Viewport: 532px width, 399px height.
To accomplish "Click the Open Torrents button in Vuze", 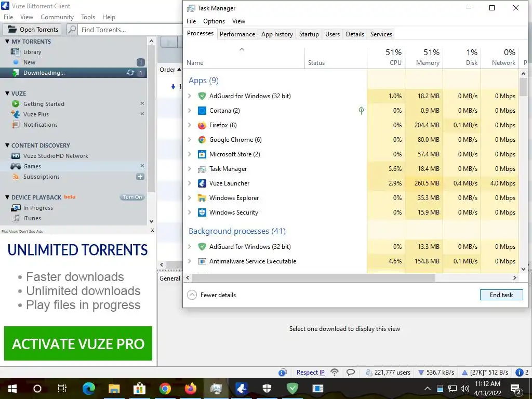I will (x=33, y=30).
